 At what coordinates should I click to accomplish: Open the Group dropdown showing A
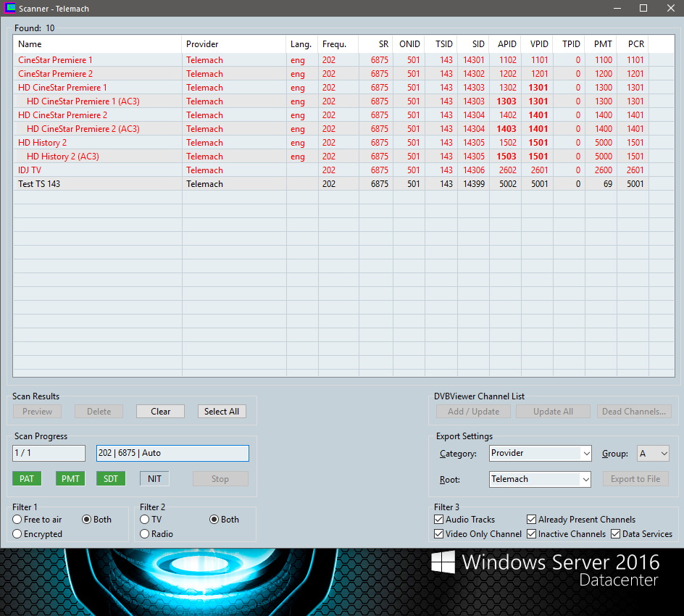653,453
